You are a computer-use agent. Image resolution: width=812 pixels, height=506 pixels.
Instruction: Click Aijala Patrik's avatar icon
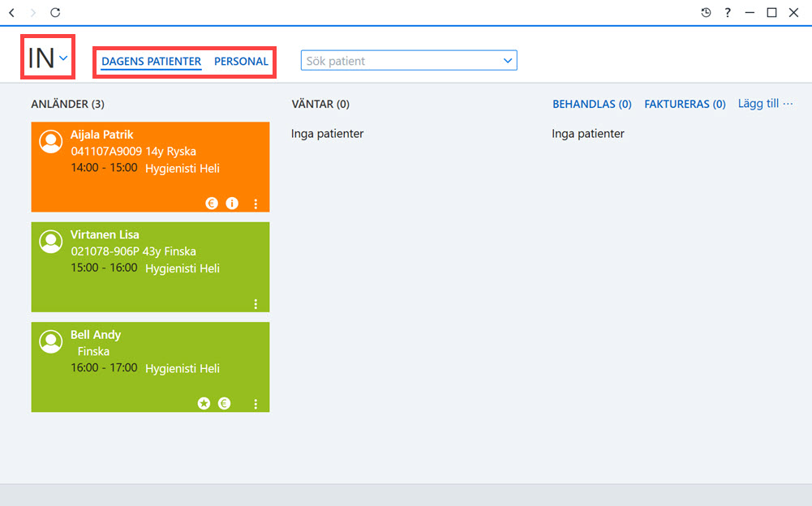tap(51, 141)
